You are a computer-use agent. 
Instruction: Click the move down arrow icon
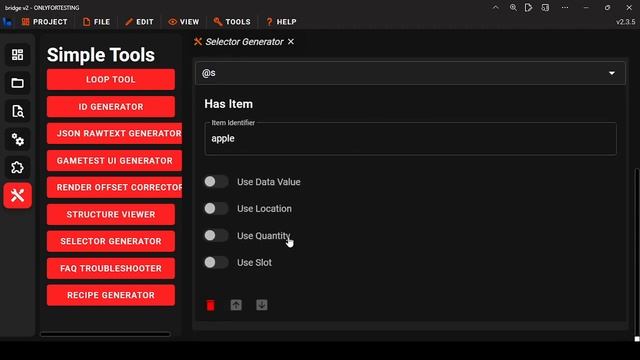[x=262, y=305]
